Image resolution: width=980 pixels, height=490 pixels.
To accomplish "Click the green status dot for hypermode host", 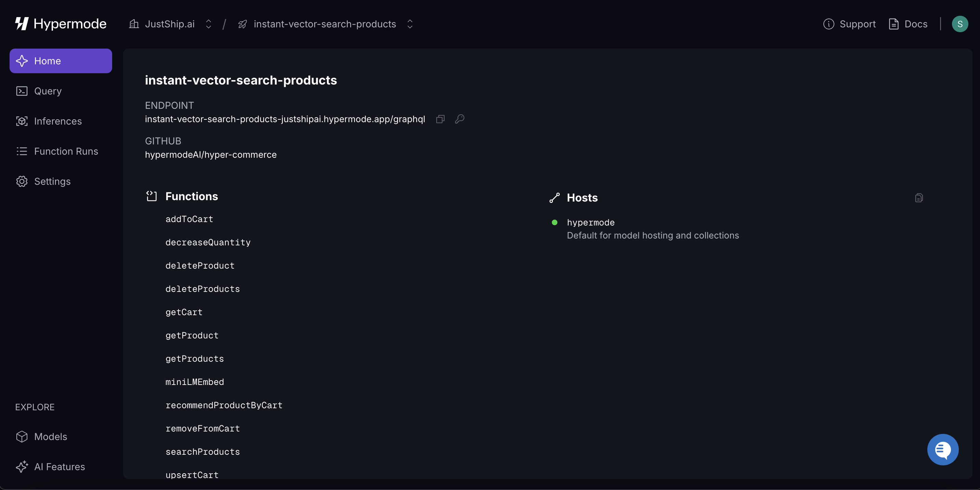I will pyautogui.click(x=554, y=222).
